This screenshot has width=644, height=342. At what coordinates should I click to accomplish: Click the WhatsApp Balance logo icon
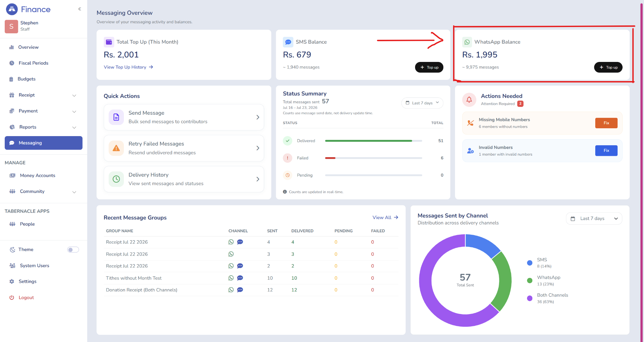pos(467,42)
